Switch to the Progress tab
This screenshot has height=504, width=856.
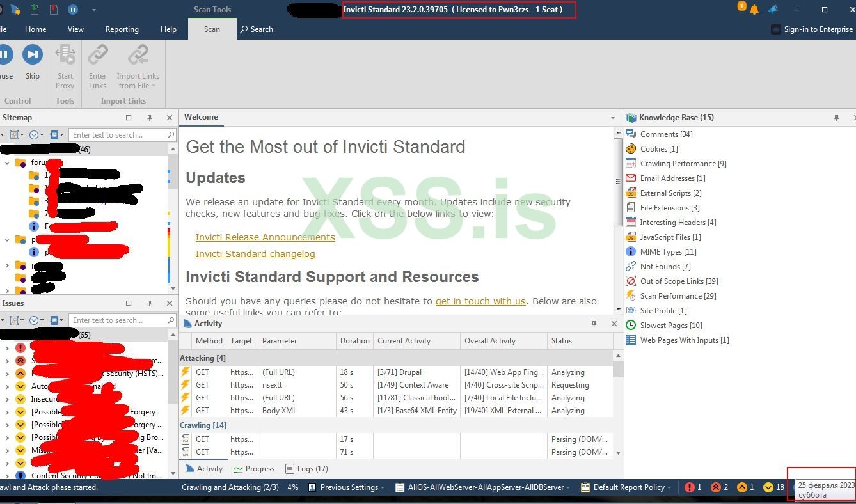(254, 469)
